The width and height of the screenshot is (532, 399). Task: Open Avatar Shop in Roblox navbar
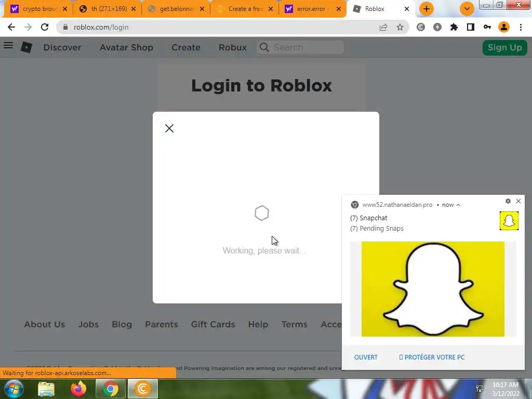126,47
